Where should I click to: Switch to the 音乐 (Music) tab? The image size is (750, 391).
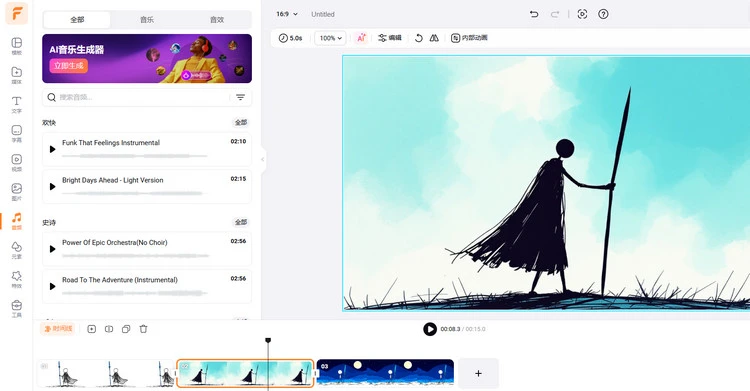click(147, 20)
